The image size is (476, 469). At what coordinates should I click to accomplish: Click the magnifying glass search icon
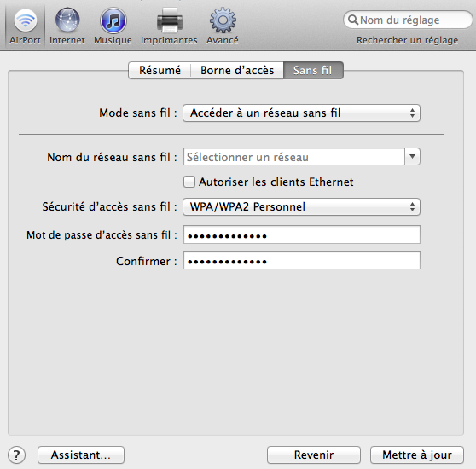pos(353,20)
